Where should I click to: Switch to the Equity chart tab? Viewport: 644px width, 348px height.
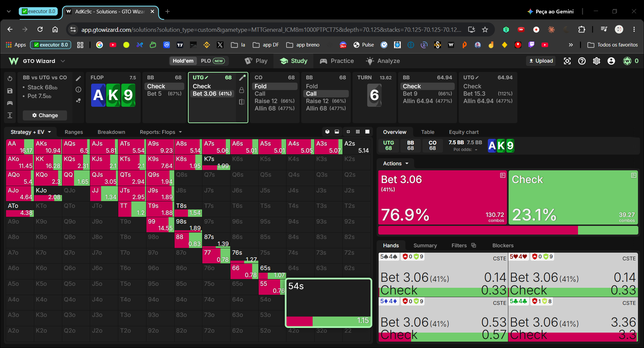coord(464,132)
